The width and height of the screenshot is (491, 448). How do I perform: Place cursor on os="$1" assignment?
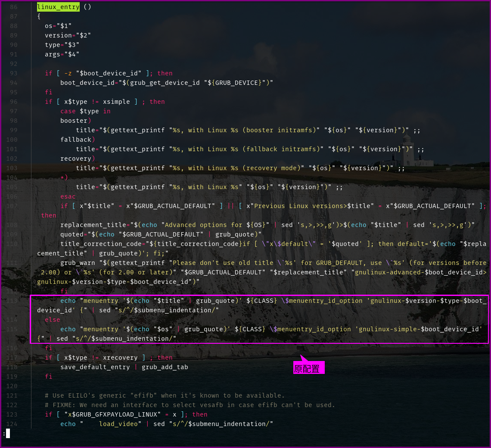point(58,26)
